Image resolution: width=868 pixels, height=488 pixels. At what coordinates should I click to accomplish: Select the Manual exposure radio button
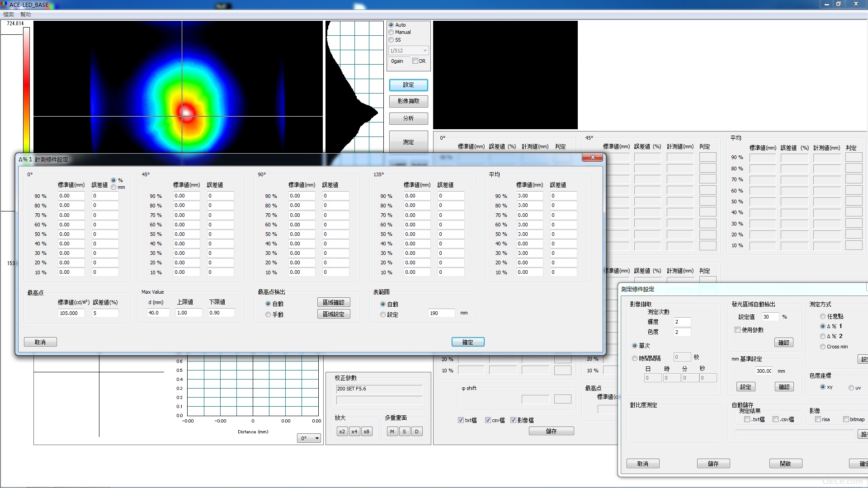pos(391,32)
